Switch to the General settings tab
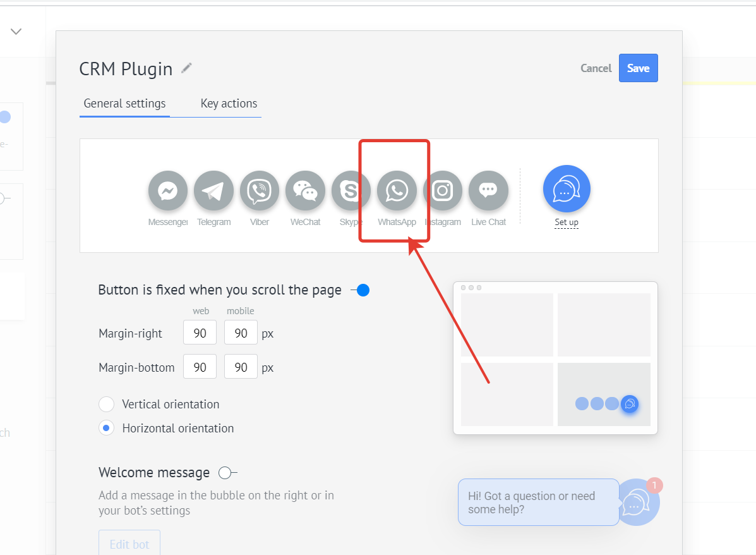 (x=124, y=103)
